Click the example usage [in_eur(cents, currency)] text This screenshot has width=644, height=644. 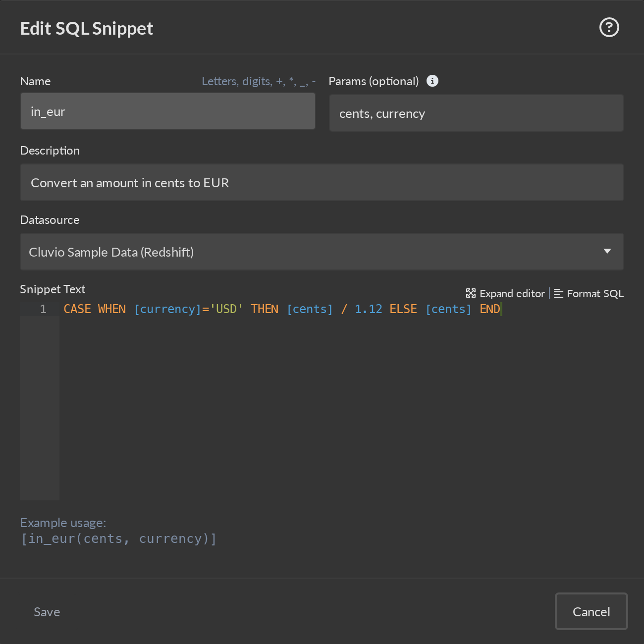[x=118, y=538]
